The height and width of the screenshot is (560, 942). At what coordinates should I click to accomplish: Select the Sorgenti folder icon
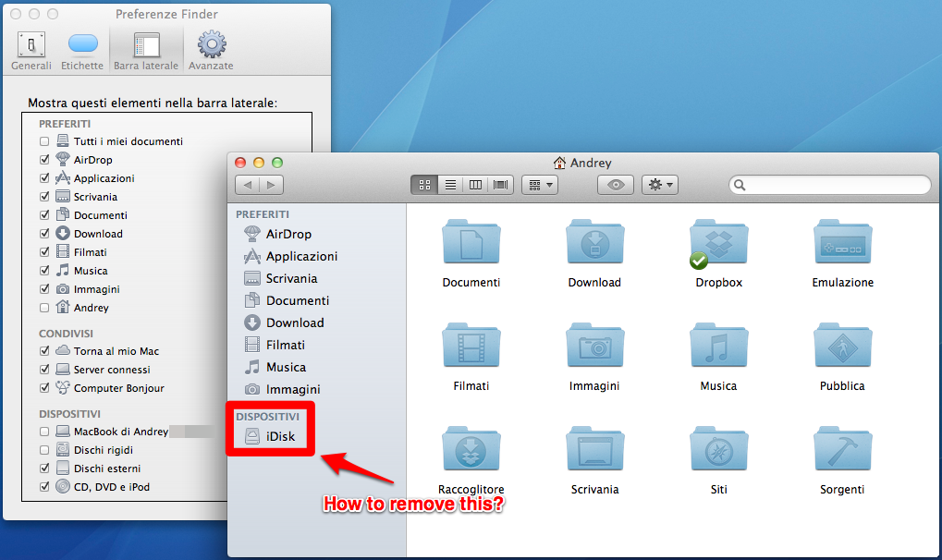[842, 449]
